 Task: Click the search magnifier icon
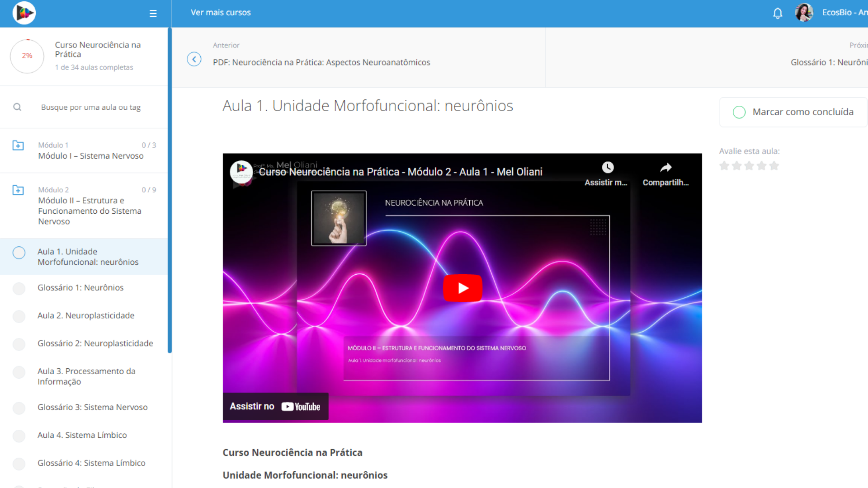click(x=17, y=107)
